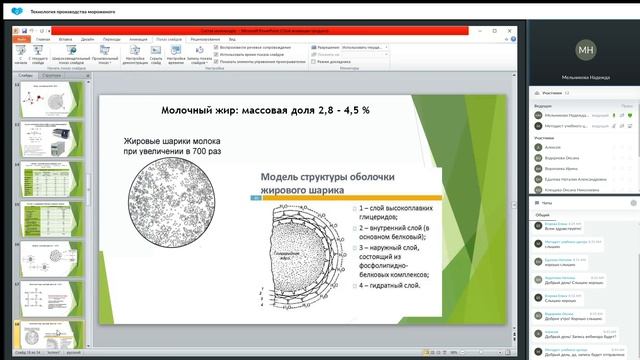Enable presenter view checkbox (Режим докладчика)

pyautogui.click(x=313, y=61)
